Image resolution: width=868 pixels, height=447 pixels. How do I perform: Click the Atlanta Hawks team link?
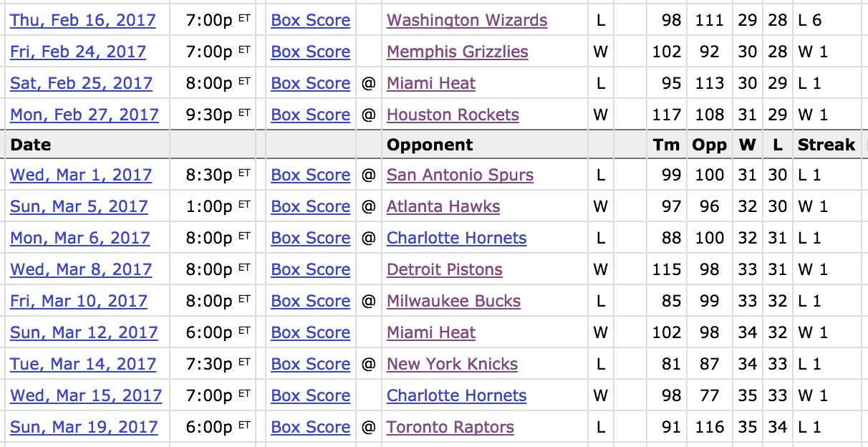click(x=443, y=206)
